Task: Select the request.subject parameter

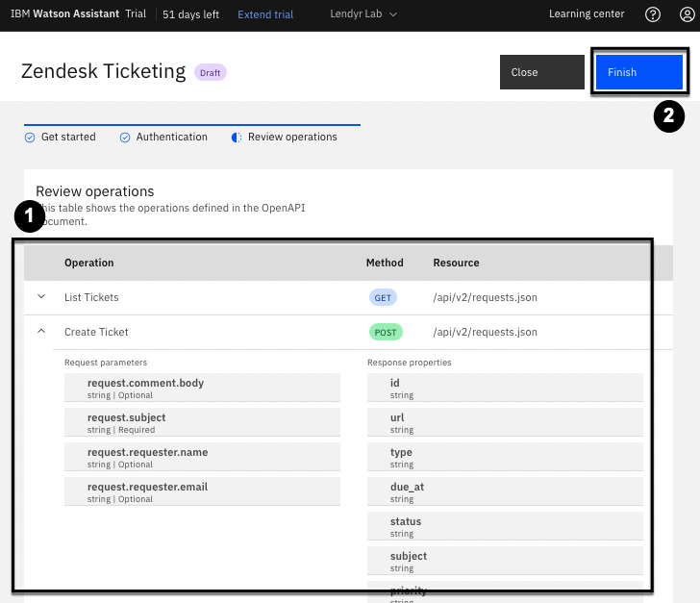Action: [x=202, y=422]
